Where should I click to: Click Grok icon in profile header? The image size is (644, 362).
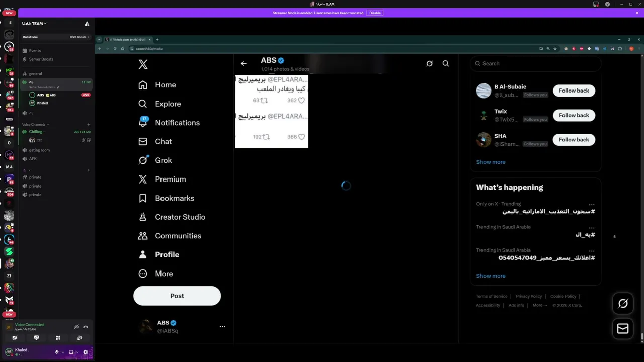[429, 64]
